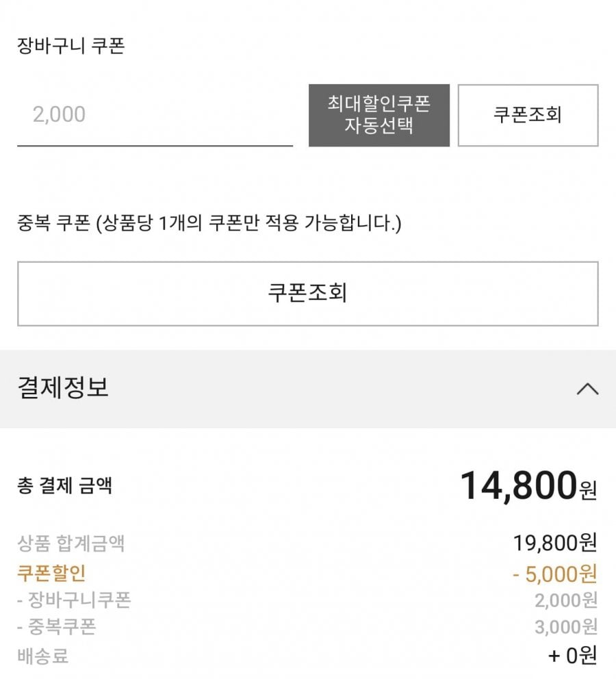Click the 중복 쿠폰 one-per-product notice text

pyautogui.click(x=209, y=223)
